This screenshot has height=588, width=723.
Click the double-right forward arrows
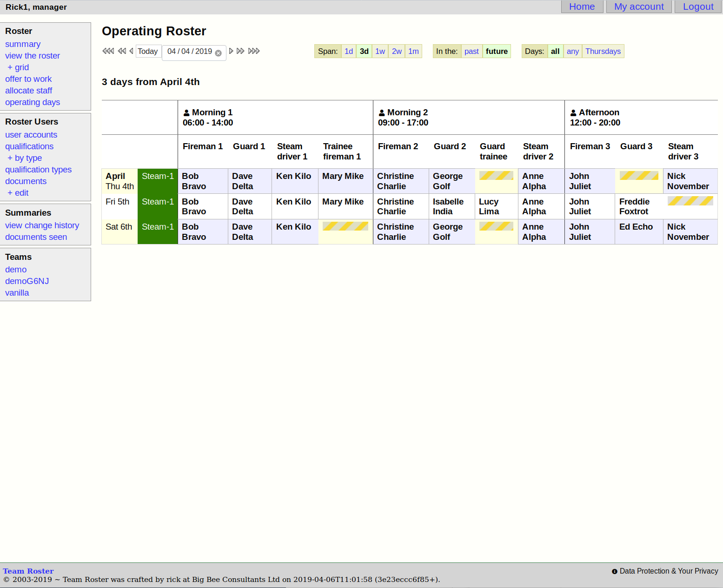point(240,51)
